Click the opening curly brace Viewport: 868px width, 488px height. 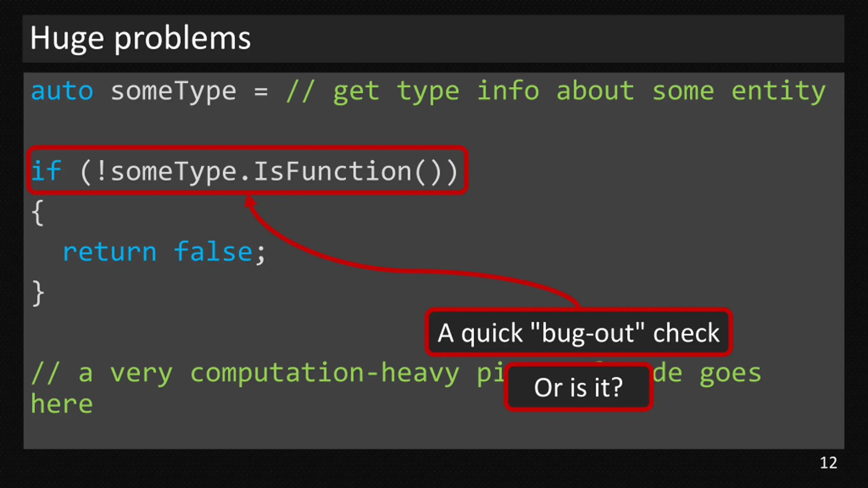[x=38, y=212]
